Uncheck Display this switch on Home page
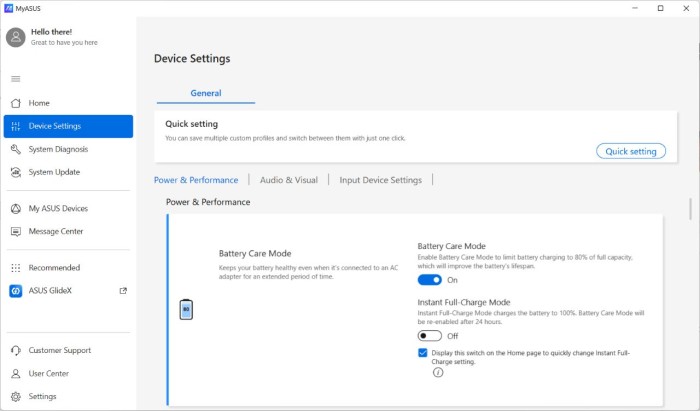Image resolution: width=700 pixels, height=411 pixels. (x=423, y=353)
